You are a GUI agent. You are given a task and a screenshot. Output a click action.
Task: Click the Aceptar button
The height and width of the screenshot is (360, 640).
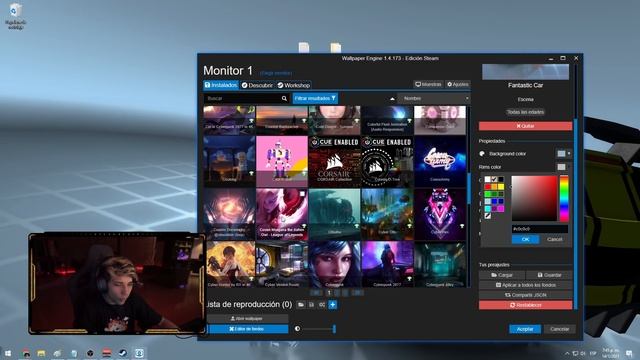click(x=525, y=329)
